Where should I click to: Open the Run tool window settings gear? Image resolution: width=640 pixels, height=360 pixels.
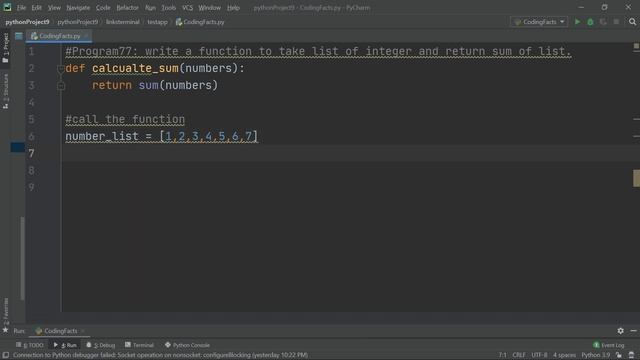620,331
